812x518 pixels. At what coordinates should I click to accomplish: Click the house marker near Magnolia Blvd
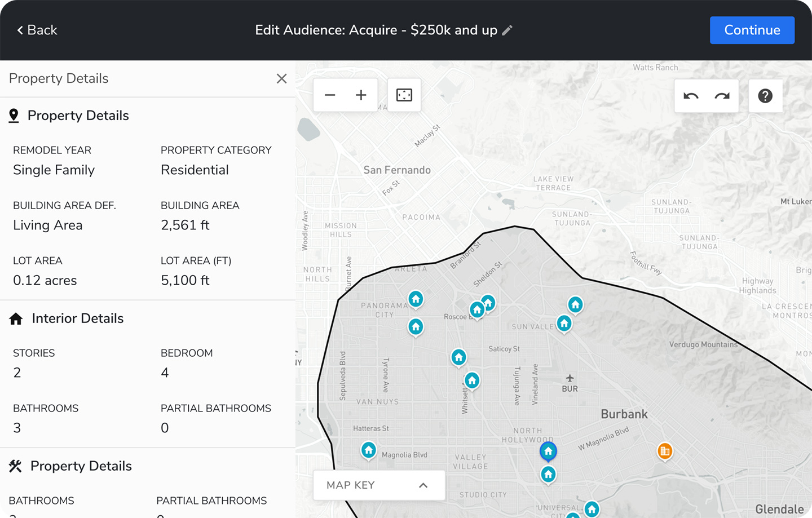tap(369, 450)
